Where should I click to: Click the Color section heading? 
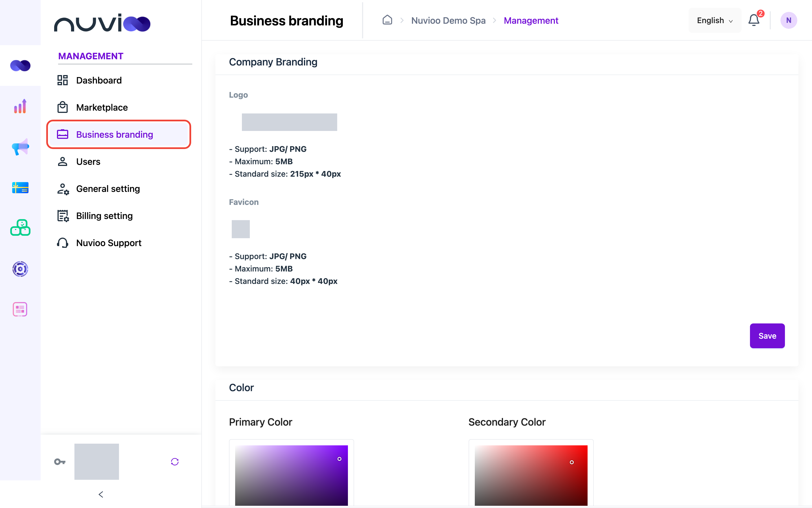pos(241,388)
